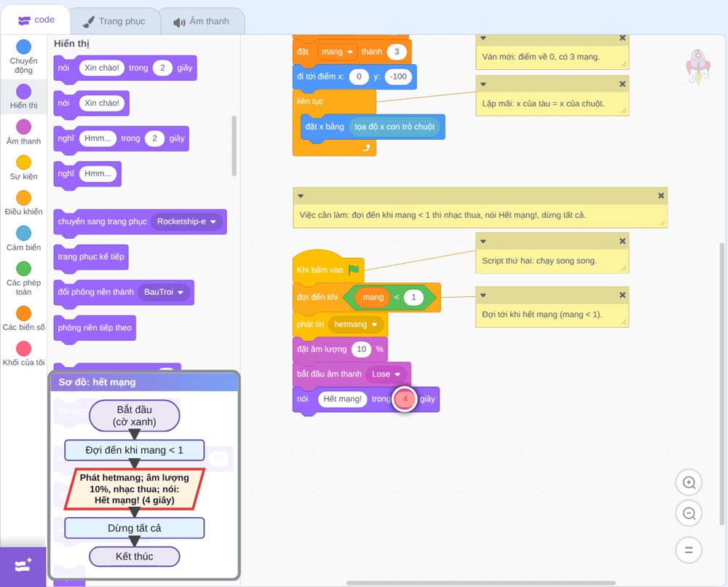
Task: Collapse the 'Việc cần làm' comment
Action: point(301,196)
